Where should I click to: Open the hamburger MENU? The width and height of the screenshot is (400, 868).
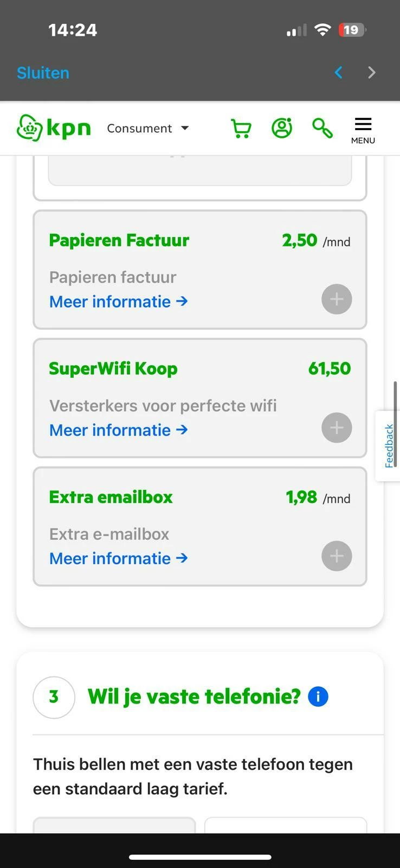[x=363, y=130]
